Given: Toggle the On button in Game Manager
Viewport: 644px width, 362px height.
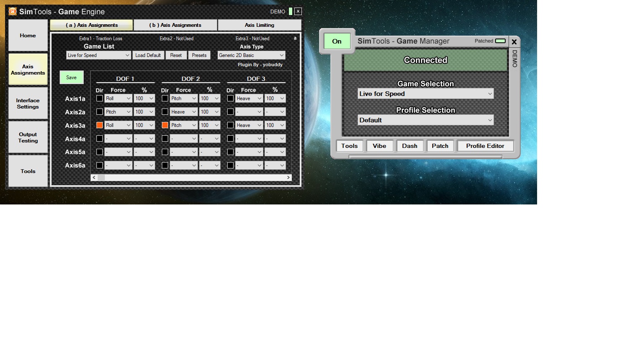Looking at the screenshot, I should pyautogui.click(x=337, y=41).
